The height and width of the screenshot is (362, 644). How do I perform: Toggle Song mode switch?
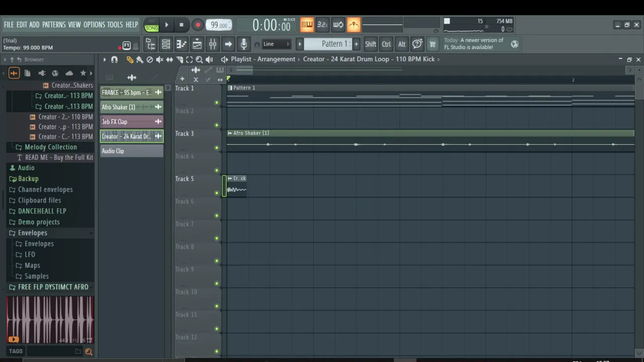pos(151,25)
